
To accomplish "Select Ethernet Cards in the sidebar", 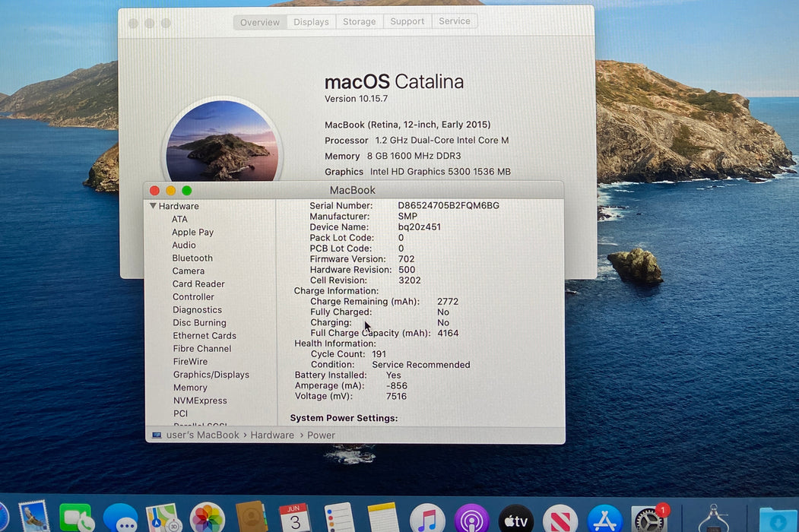I will 205,336.
